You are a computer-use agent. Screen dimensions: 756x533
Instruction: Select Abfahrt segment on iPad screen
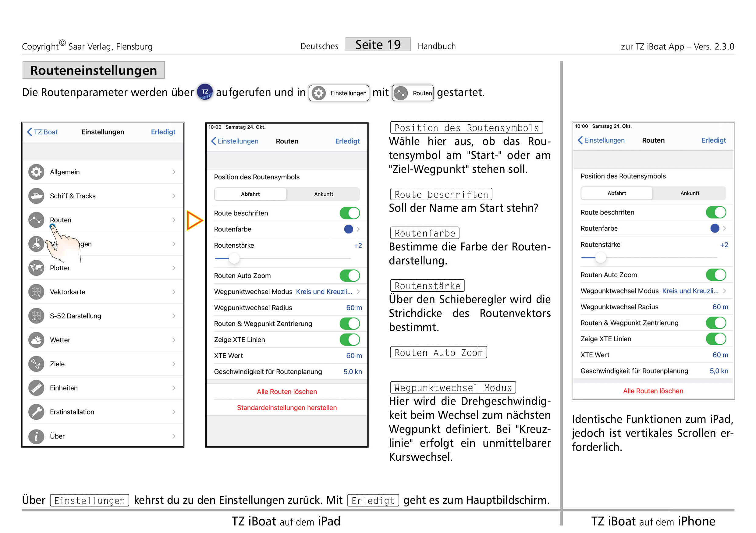[250, 194]
